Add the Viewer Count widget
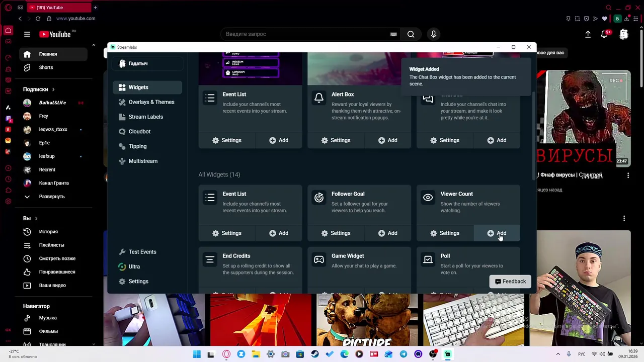644x362 pixels. tap(497, 233)
